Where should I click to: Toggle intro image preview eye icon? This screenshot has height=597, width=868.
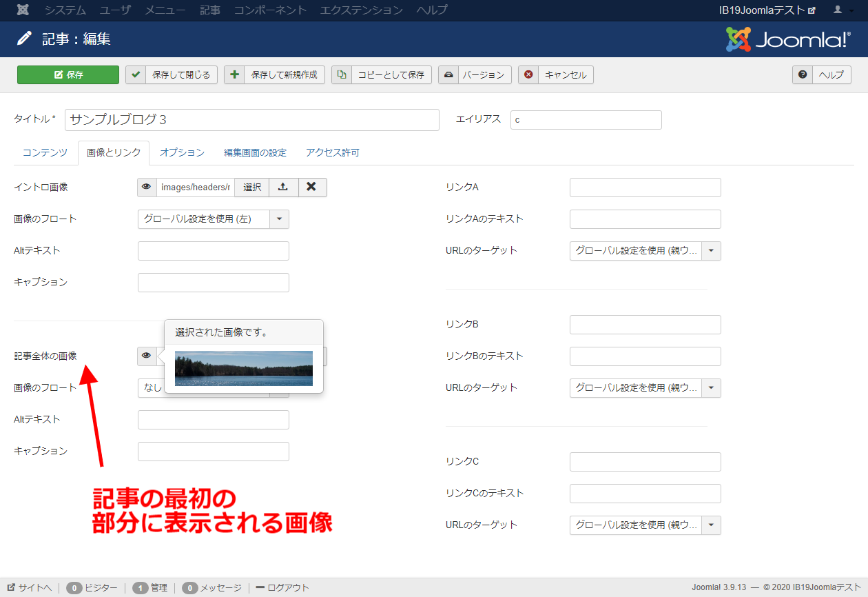point(147,187)
